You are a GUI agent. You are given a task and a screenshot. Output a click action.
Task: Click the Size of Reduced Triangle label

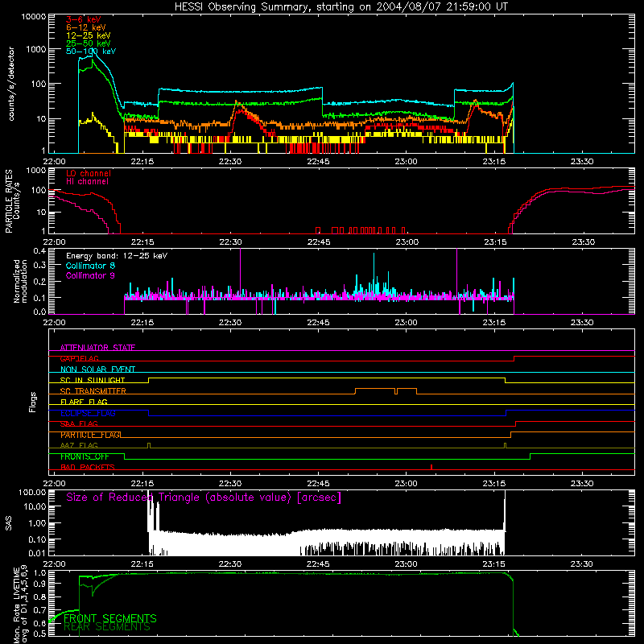[x=204, y=497]
